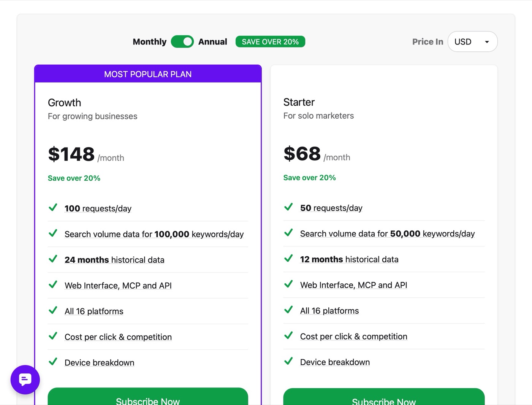The width and height of the screenshot is (532, 405).
Task: Click Growth plan's Device breakdown checkmark
Action: (53, 362)
